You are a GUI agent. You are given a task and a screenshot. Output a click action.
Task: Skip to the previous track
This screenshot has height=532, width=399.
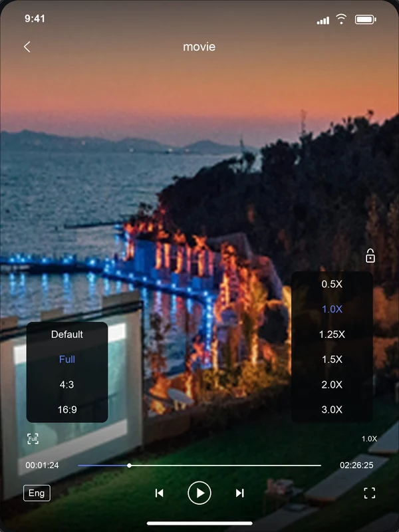point(159,493)
